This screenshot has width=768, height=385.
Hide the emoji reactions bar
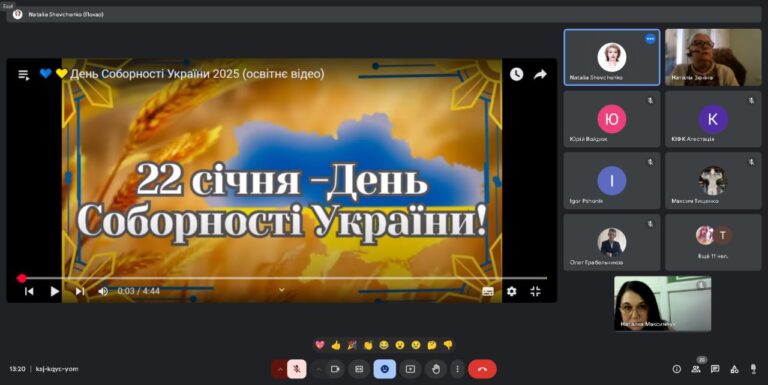pos(384,369)
